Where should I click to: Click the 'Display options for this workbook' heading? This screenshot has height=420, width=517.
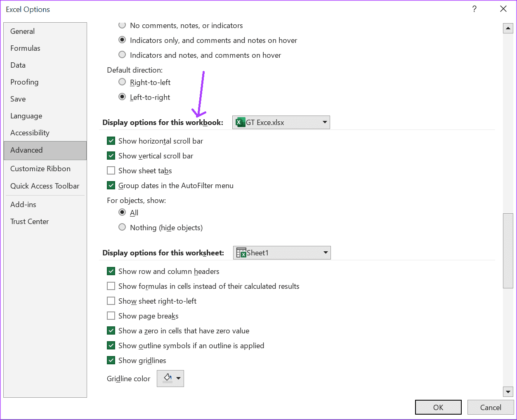(x=163, y=123)
